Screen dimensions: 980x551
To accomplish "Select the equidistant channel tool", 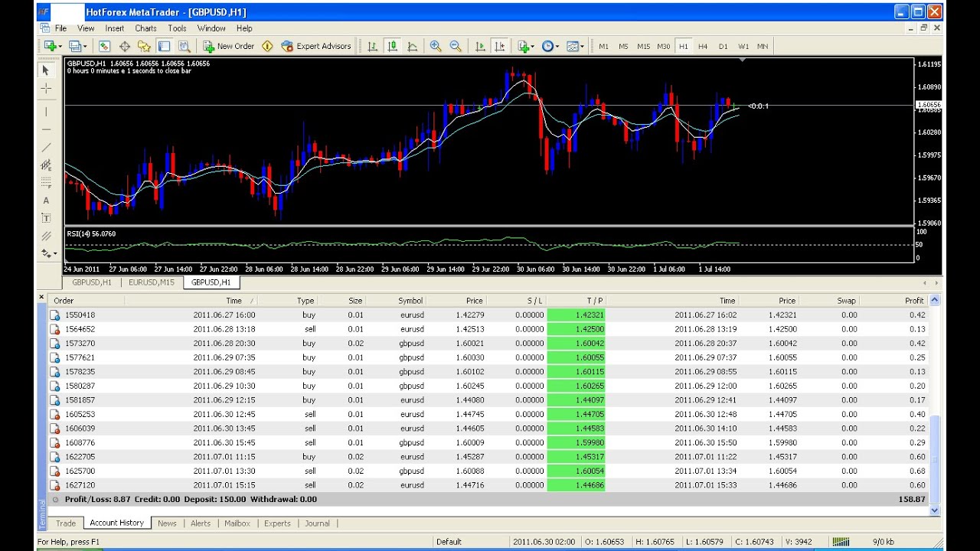I will coord(46,165).
